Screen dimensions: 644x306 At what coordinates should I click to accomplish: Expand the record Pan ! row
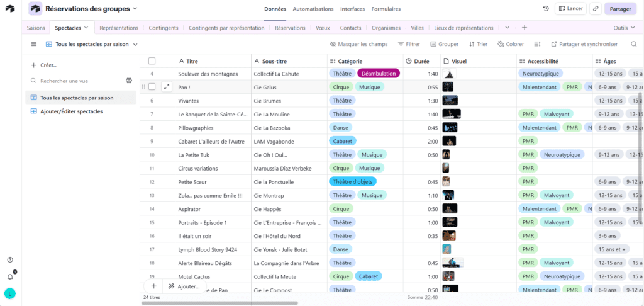click(166, 88)
